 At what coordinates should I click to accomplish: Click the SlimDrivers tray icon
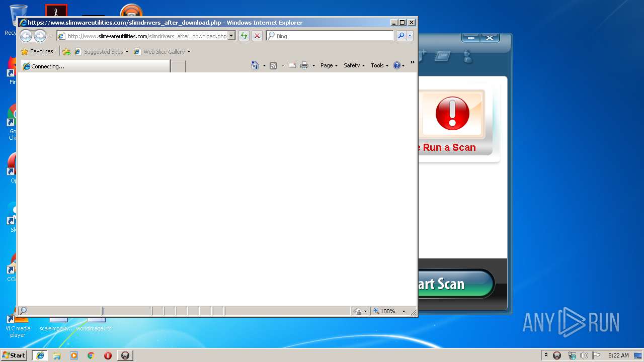click(x=557, y=355)
